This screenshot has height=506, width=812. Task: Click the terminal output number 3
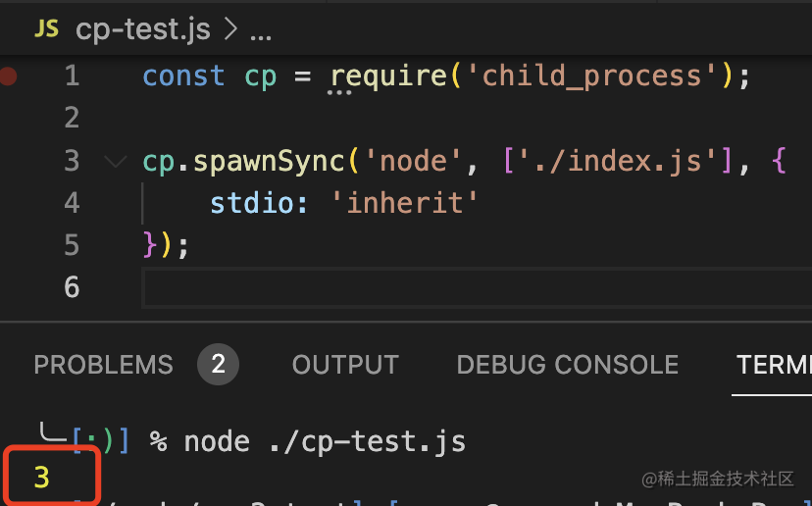point(41,478)
